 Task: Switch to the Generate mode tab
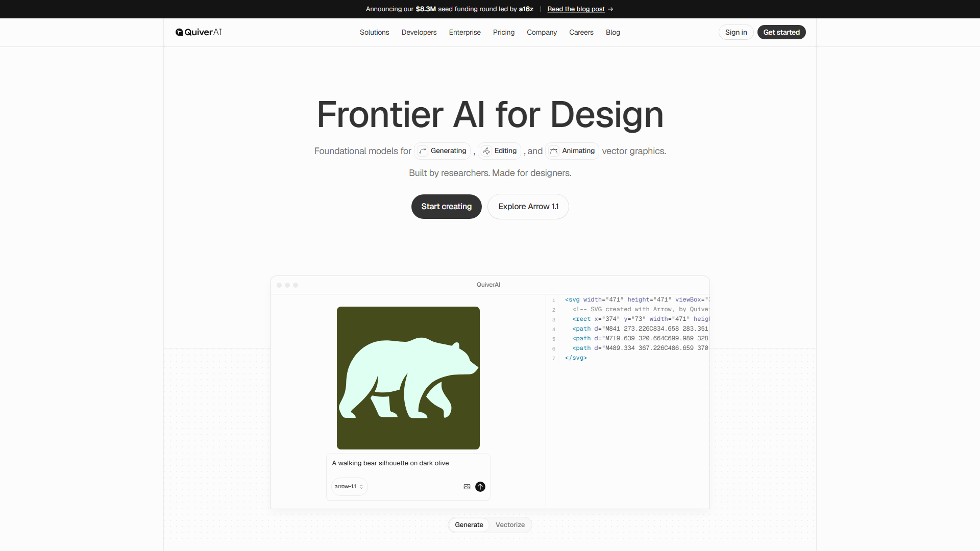click(x=469, y=524)
